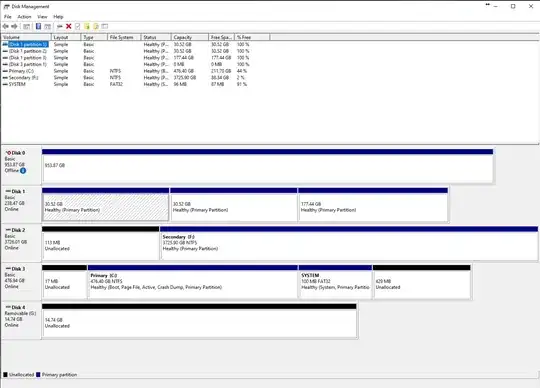
Task: Open the Action menu
Action: pyautogui.click(x=24, y=17)
